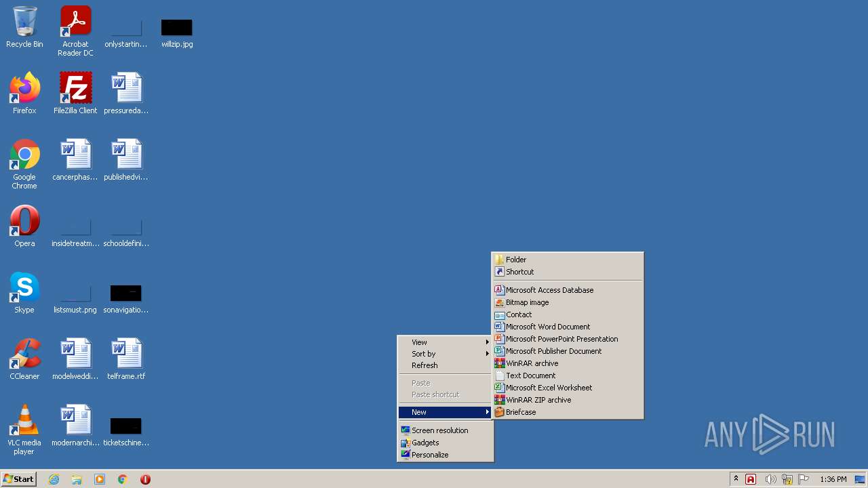
Task: Open Internet Explorer from taskbar
Action: tap(54, 479)
